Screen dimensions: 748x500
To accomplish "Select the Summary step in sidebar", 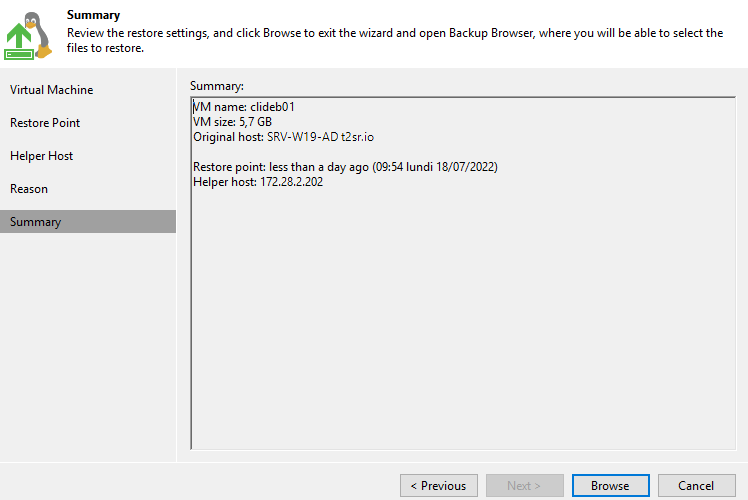I will tap(88, 221).
